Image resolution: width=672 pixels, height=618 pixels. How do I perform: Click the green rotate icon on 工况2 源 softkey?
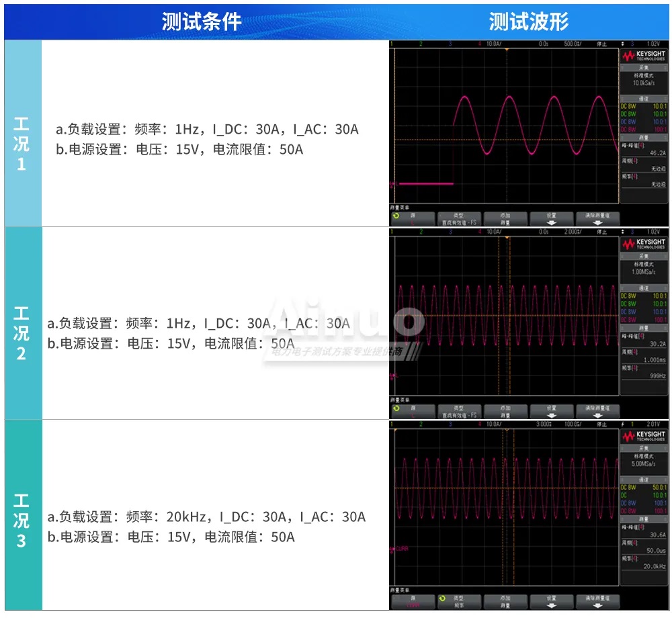(x=396, y=408)
